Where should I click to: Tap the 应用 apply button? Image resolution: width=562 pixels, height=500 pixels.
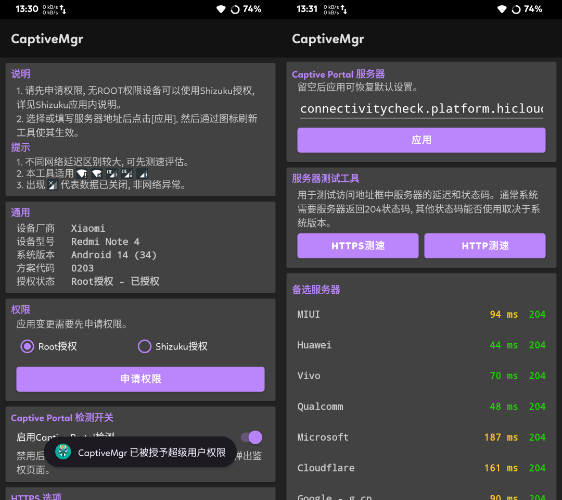421,140
